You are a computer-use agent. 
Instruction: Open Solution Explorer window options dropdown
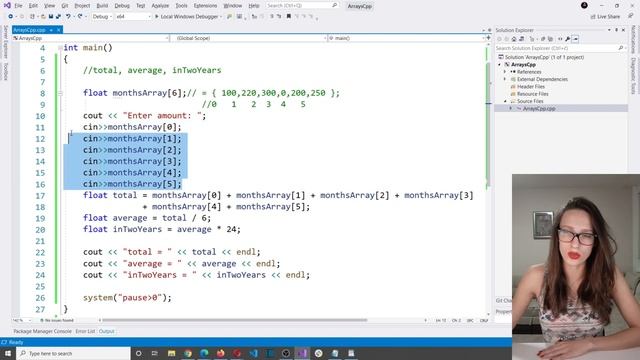[609, 30]
